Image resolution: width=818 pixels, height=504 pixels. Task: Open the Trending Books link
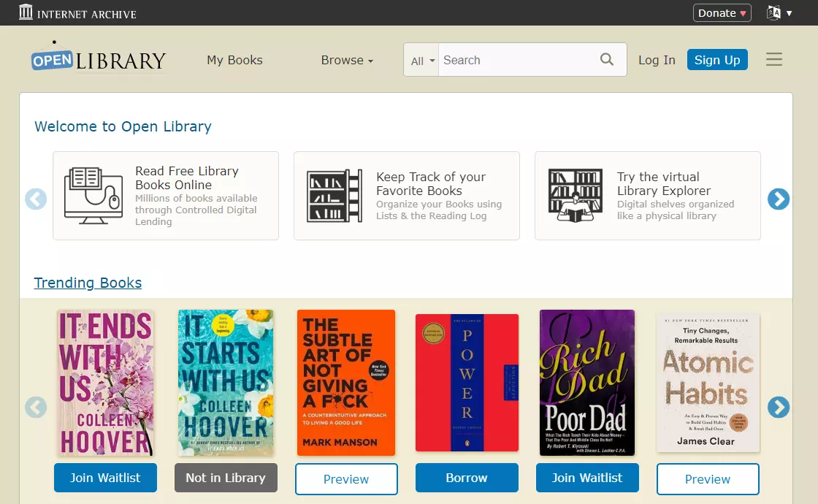[x=88, y=283]
